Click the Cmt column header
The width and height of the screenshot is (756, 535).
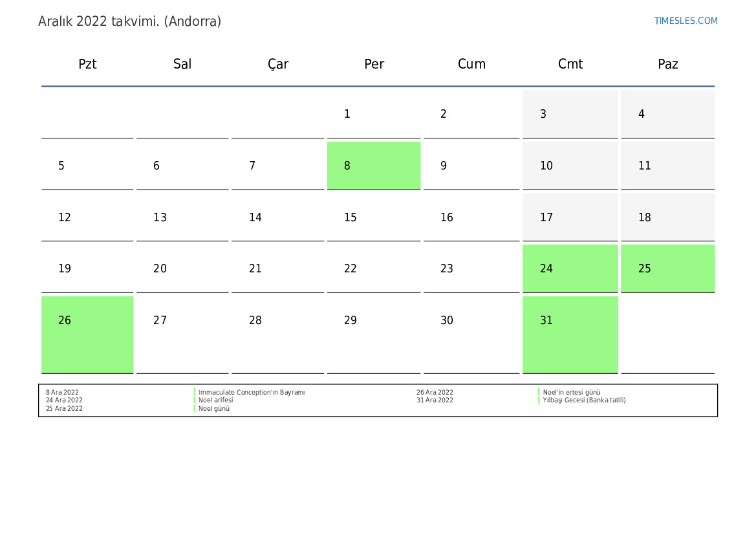point(570,64)
